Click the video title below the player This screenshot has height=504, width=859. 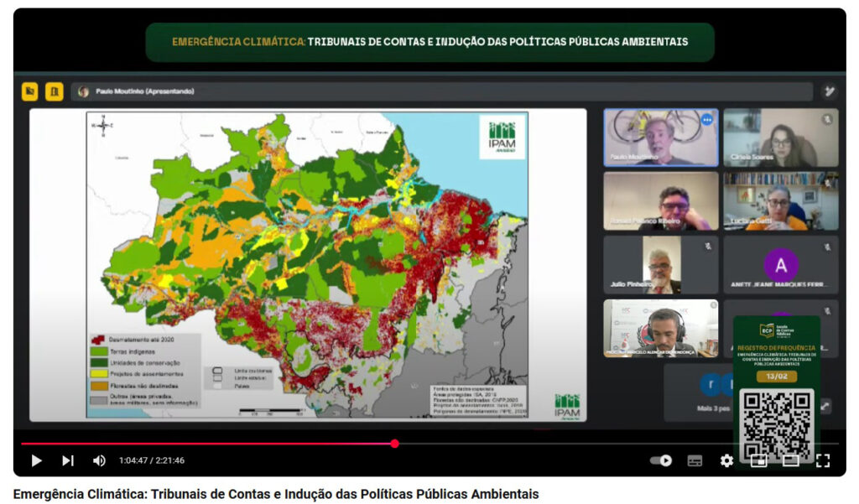click(276, 494)
